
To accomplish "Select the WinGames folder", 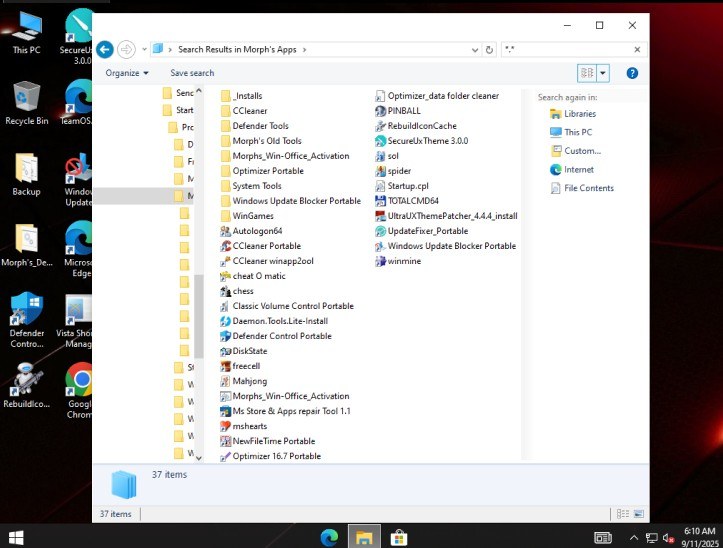I will click(247, 216).
